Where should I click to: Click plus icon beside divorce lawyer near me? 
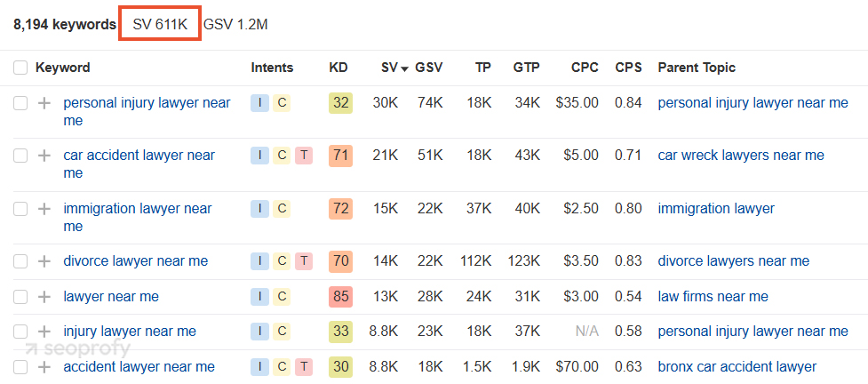44,261
